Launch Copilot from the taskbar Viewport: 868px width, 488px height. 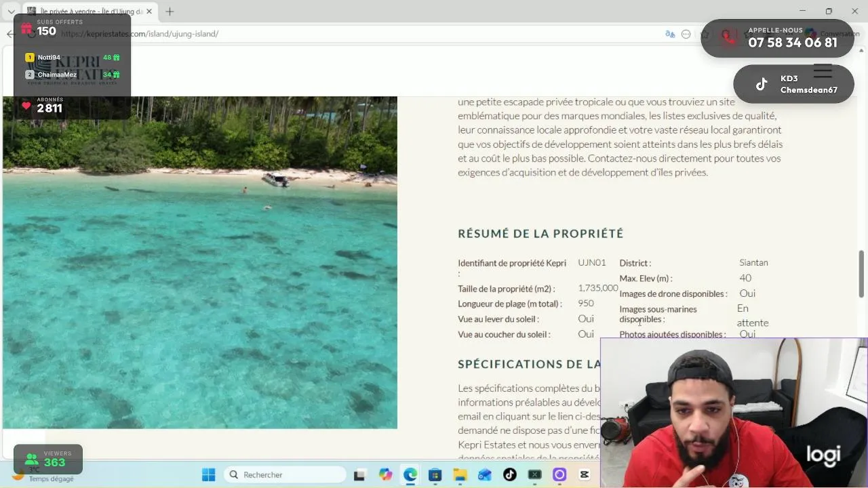[385, 474]
